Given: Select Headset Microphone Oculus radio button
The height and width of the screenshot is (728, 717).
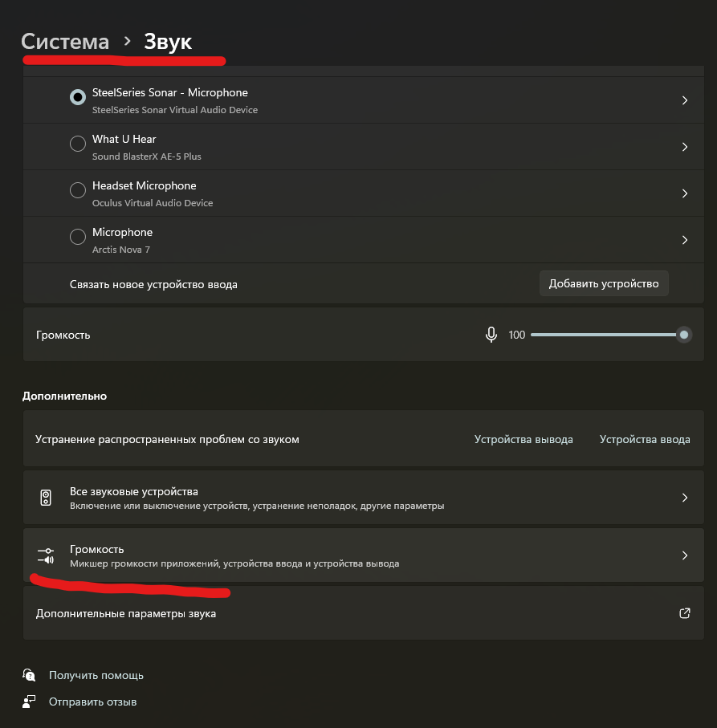Looking at the screenshot, I should (78, 191).
